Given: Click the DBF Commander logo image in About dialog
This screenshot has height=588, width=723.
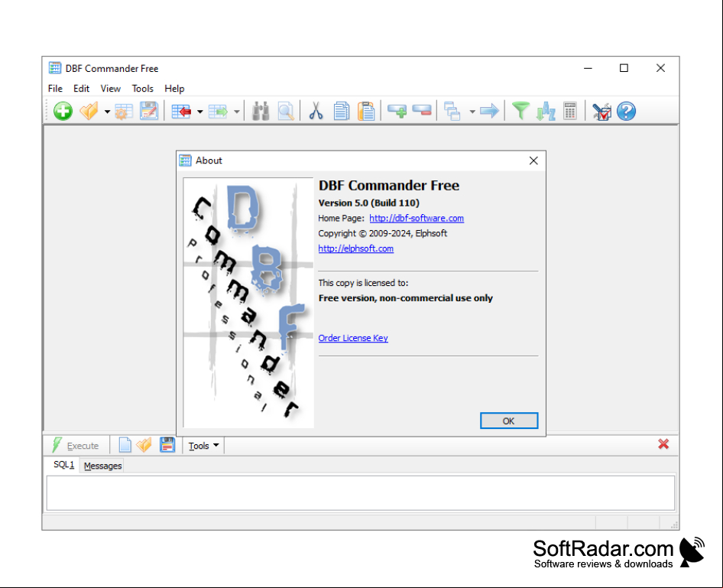Looking at the screenshot, I should coord(248,303).
